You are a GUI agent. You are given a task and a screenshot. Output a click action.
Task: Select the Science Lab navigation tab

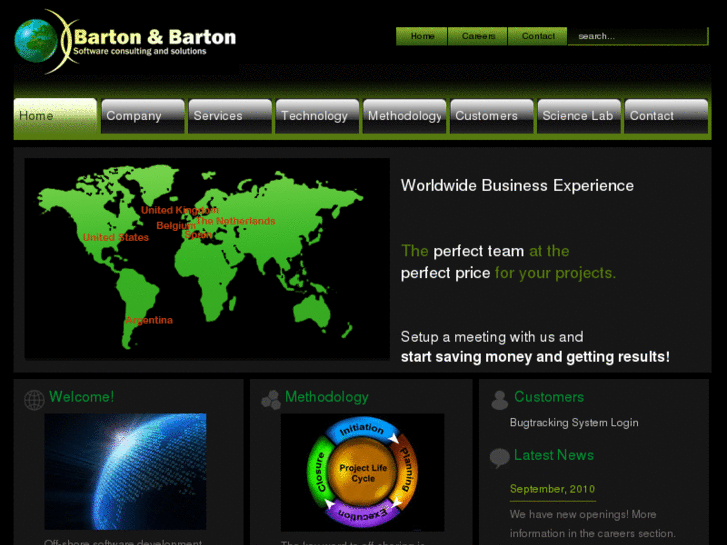click(579, 116)
